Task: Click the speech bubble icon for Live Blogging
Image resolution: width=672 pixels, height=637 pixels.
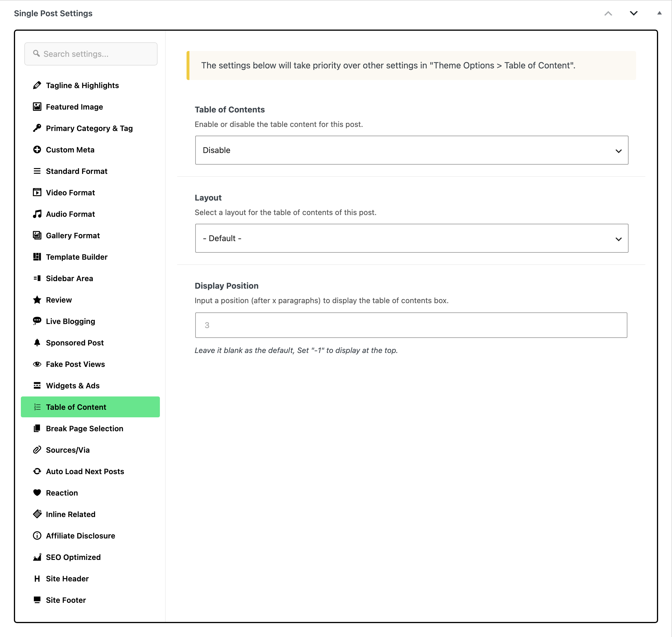Action: coord(37,321)
